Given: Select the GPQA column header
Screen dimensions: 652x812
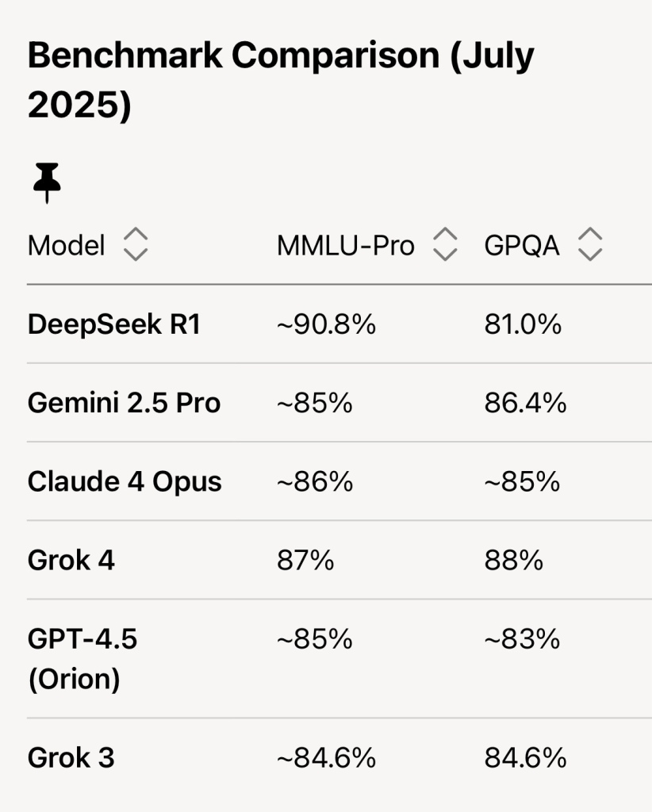Looking at the screenshot, I should point(524,245).
